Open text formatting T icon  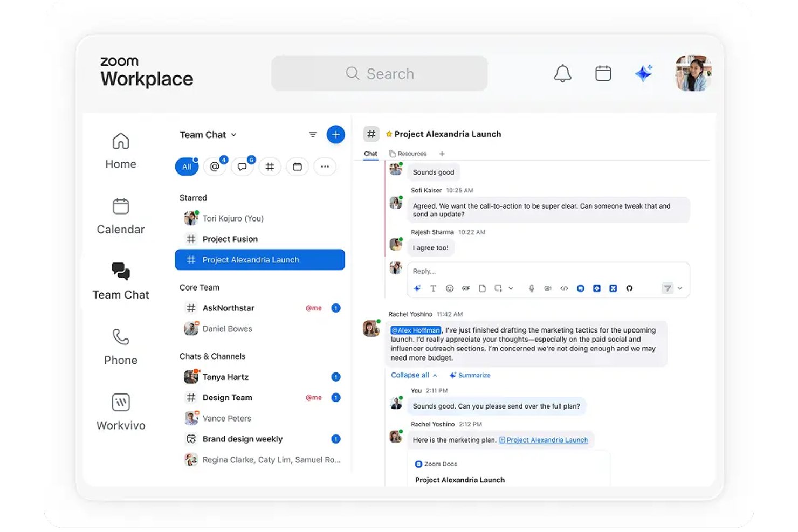point(433,288)
